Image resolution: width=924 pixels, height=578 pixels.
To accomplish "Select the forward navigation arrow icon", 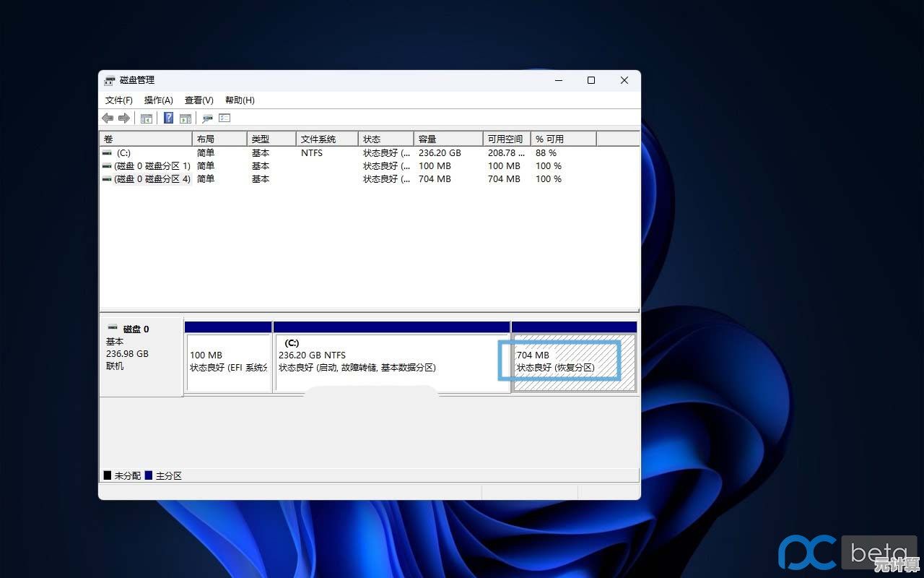I will [x=124, y=118].
